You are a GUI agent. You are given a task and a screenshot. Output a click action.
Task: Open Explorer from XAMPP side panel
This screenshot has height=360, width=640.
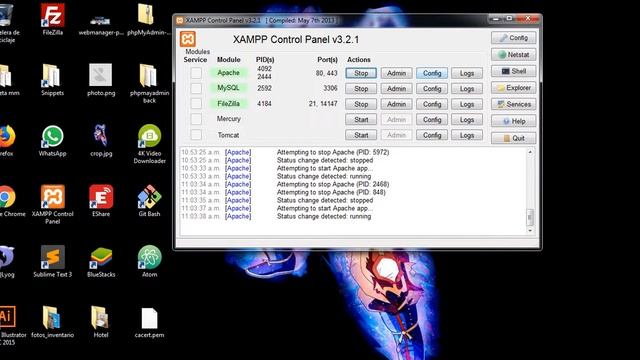point(513,88)
